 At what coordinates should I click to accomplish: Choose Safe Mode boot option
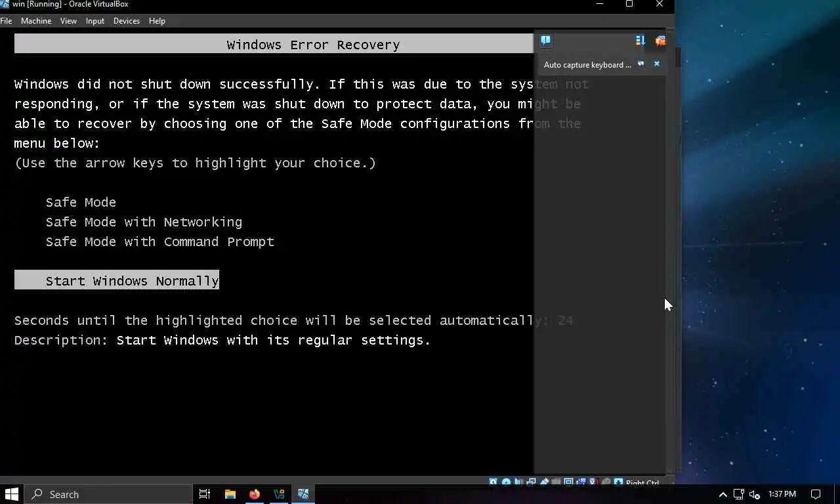click(81, 203)
